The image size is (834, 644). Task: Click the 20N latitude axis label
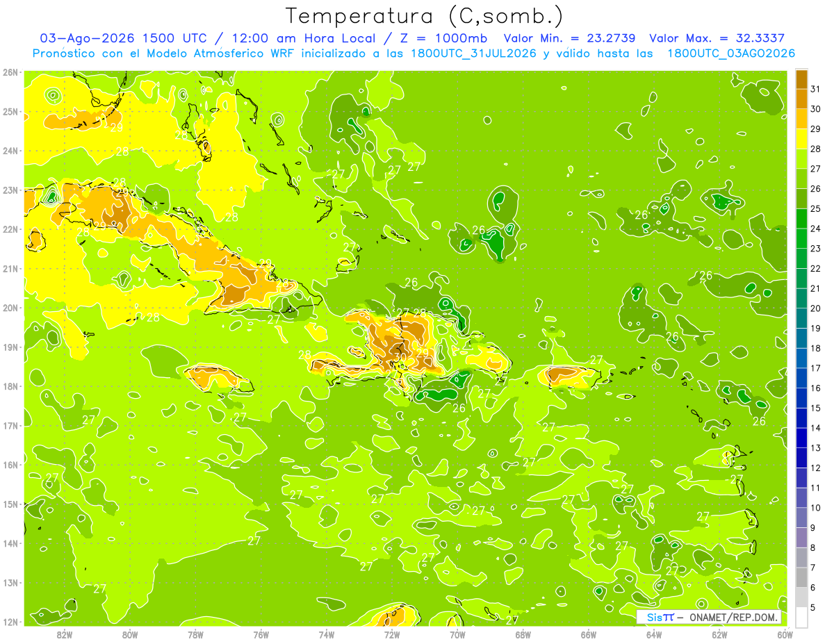tap(10, 308)
